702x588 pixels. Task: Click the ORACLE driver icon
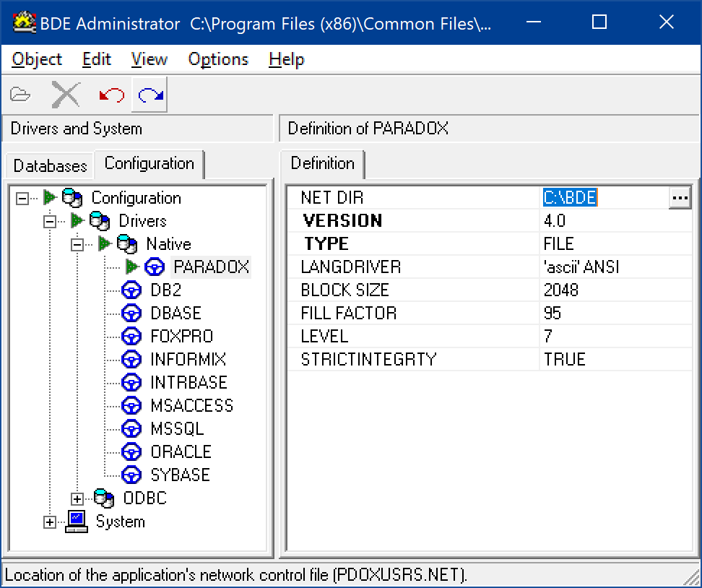click(x=131, y=452)
